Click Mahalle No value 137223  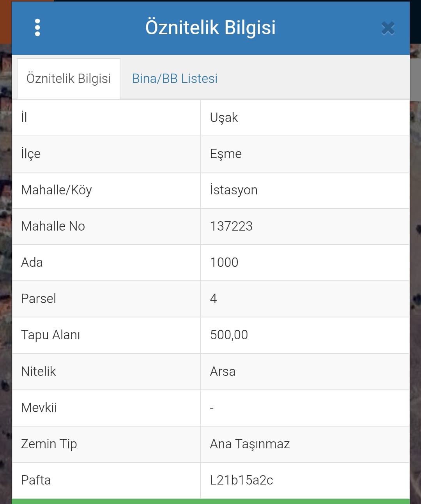point(231,226)
